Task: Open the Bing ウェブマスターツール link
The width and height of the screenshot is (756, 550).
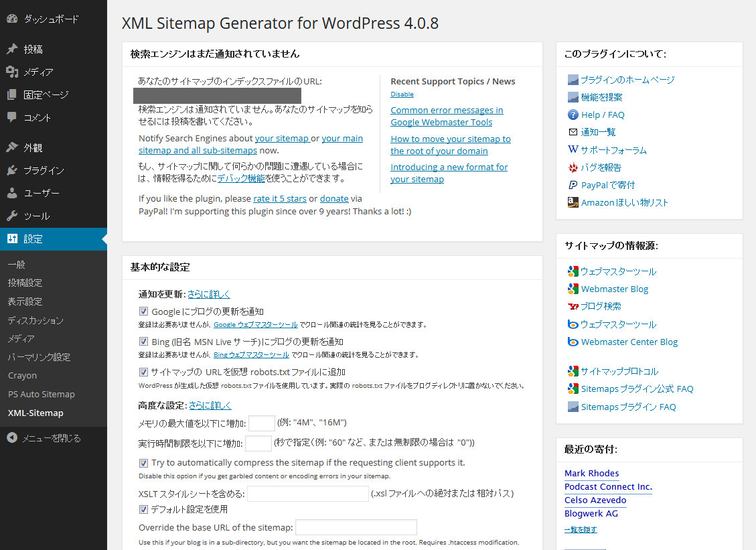Action: pos(251,354)
